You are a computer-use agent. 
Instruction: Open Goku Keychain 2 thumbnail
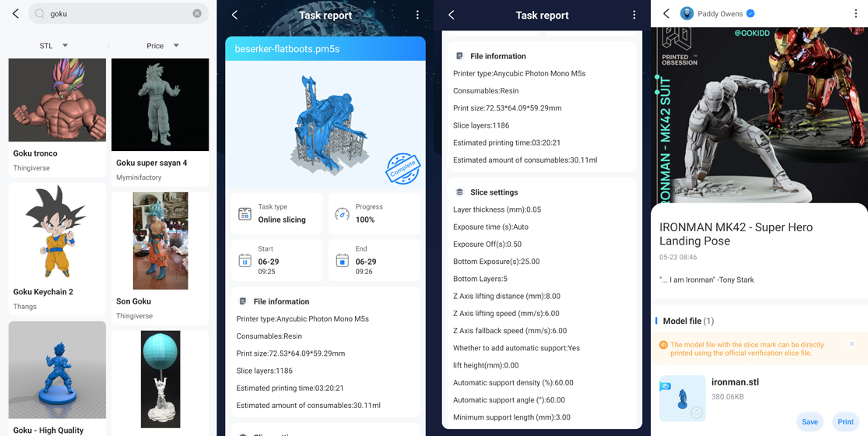(57, 231)
